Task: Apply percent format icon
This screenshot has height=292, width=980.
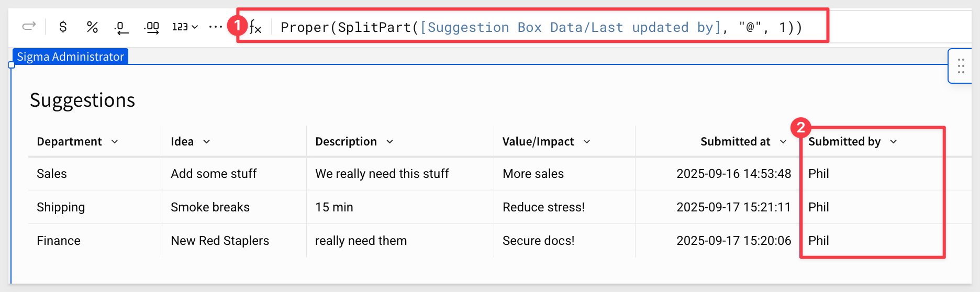Action: coord(93,27)
